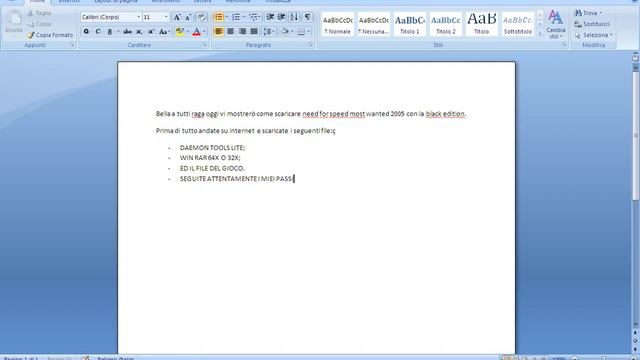Click the align right icon
The width and height of the screenshot is (640, 360).
tap(242, 31)
